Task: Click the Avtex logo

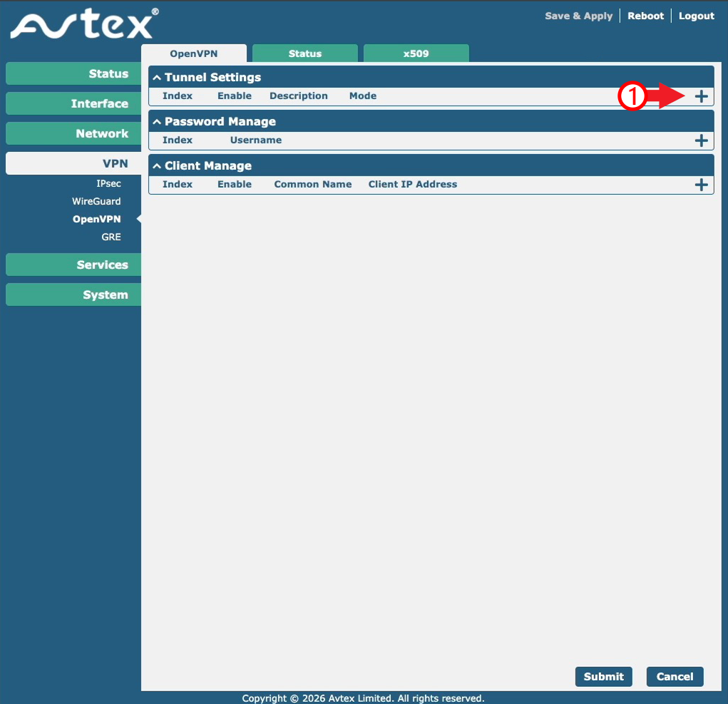Action: click(x=83, y=25)
